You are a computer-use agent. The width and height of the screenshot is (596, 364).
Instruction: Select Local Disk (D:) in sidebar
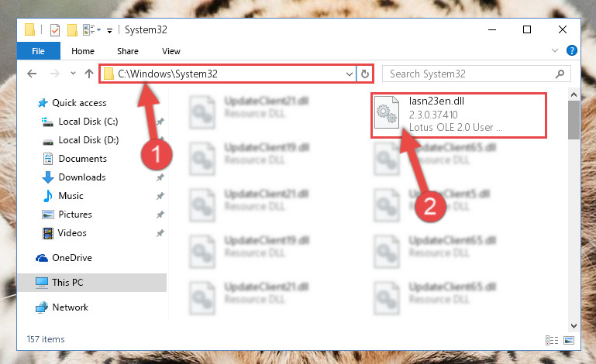88,140
